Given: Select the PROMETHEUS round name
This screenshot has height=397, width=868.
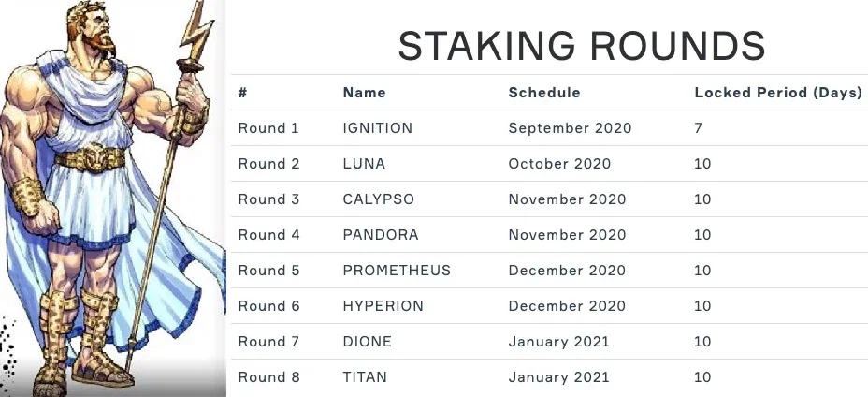Looking at the screenshot, I should click(x=397, y=270).
